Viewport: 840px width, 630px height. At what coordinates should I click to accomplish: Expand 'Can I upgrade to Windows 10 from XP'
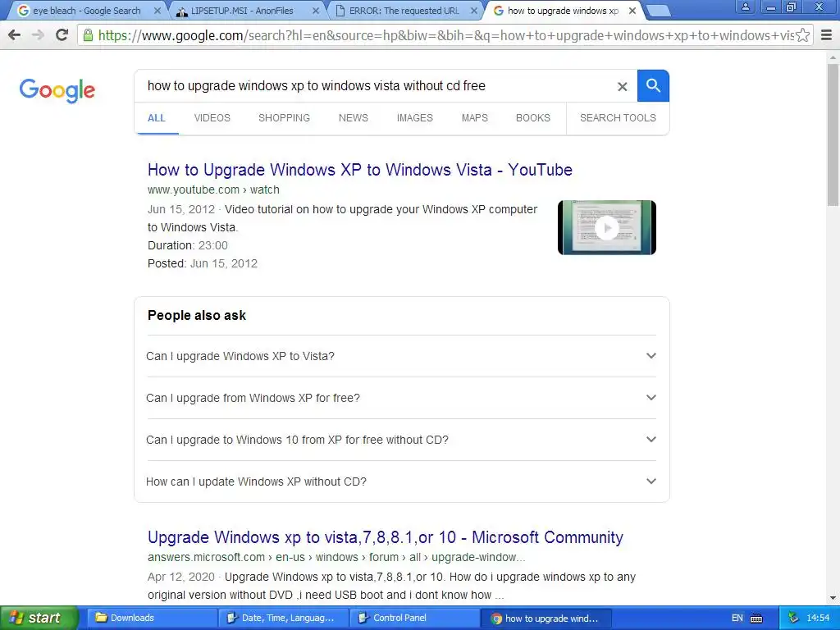400,440
